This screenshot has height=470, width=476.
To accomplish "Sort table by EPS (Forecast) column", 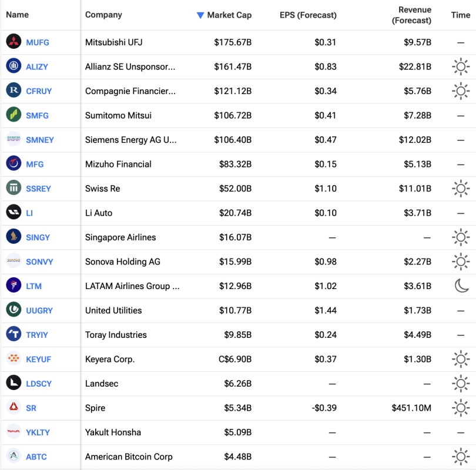I will click(308, 15).
